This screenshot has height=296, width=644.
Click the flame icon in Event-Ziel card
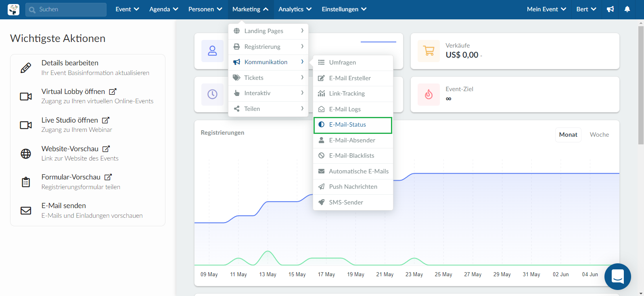pos(429,94)
